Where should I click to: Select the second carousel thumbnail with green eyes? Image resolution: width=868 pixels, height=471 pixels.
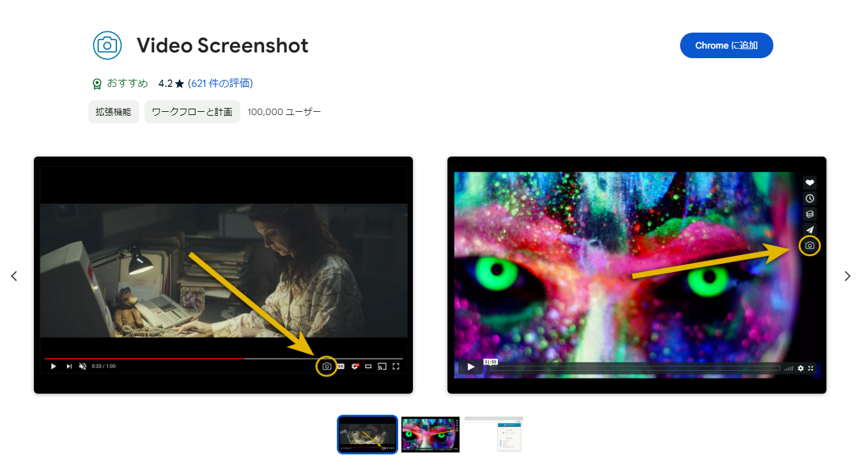(430, 435)
